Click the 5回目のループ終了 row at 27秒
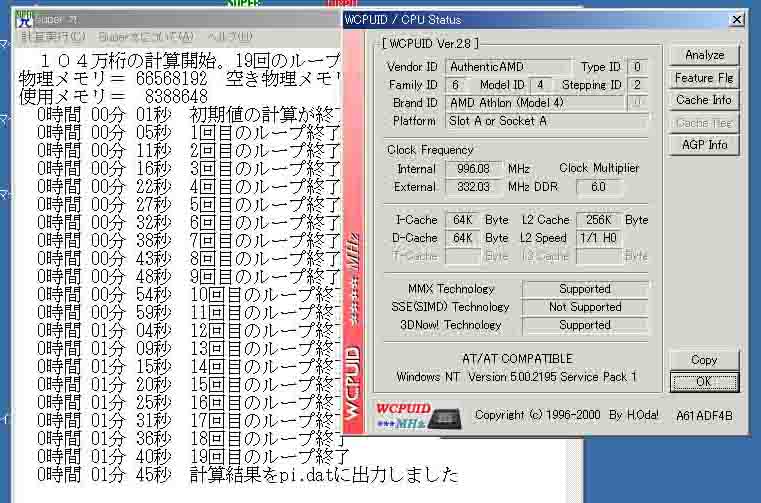The width and height of the screenshot is (761, 503). point(189,204)
